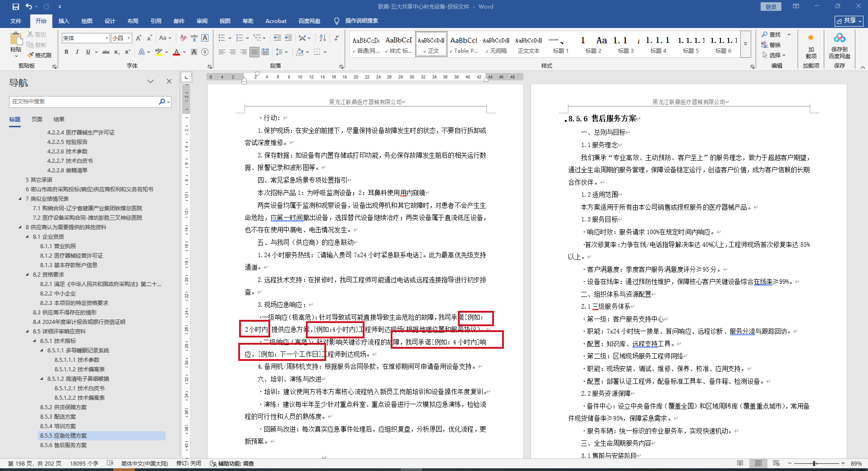Screen dimensions: 868x471
Task: Start a bulleted list
Action: [222, 38]
